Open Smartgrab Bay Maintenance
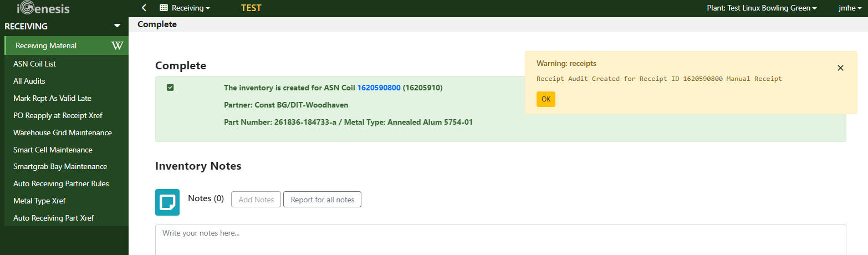Image resolution: width=868 pixels, height=255 pixels. 60,166
